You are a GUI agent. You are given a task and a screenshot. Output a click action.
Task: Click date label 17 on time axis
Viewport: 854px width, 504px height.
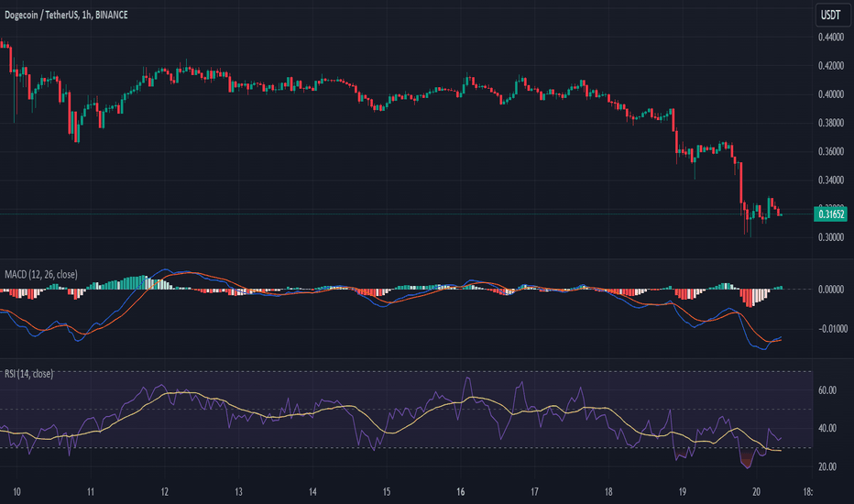(x=534, y=492)
